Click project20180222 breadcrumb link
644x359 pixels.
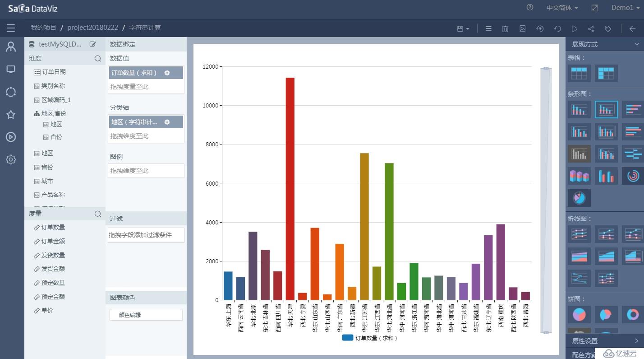pos(92,28)
